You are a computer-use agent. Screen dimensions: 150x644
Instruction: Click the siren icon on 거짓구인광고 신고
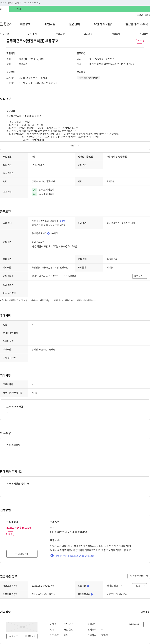pyautogui.click(x=131, y=576)
